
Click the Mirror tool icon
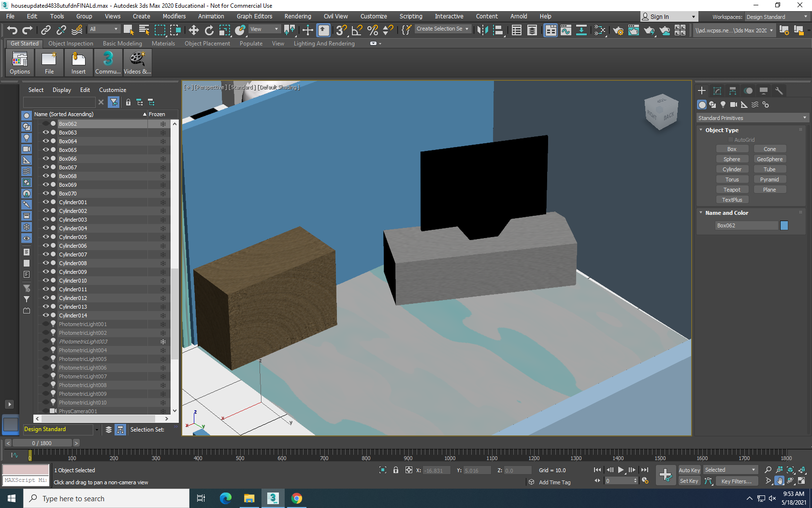click(x=482, y=30)
